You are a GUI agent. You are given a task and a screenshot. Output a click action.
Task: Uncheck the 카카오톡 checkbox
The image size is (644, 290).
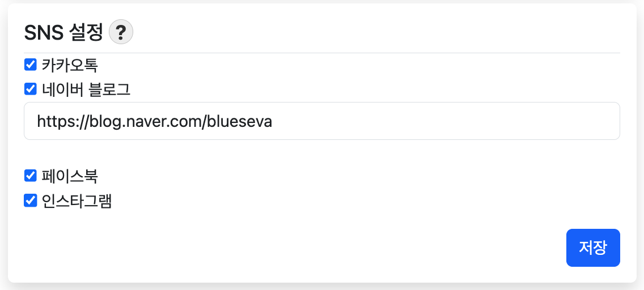[x=31, y=65]
